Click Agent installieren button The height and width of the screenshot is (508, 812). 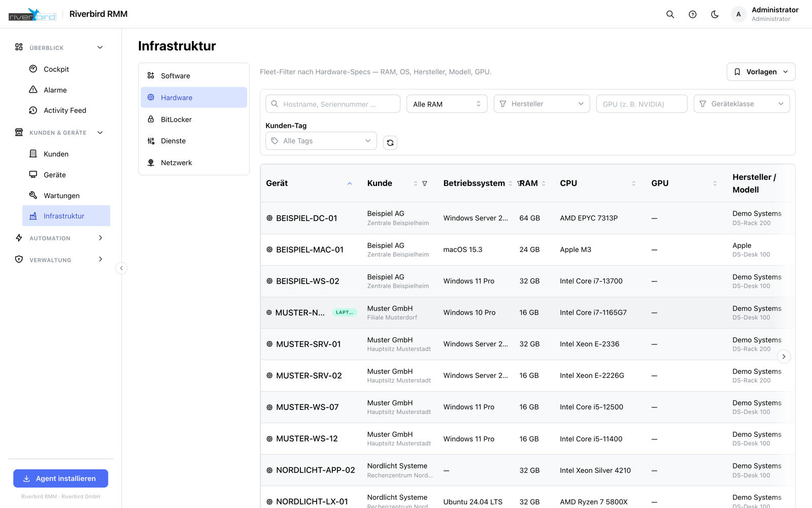(60, 479)
